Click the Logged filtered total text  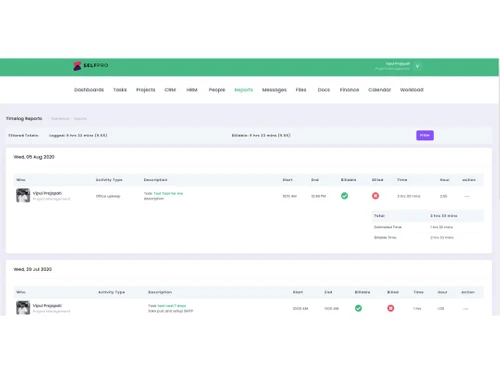(x=78, y=136)
